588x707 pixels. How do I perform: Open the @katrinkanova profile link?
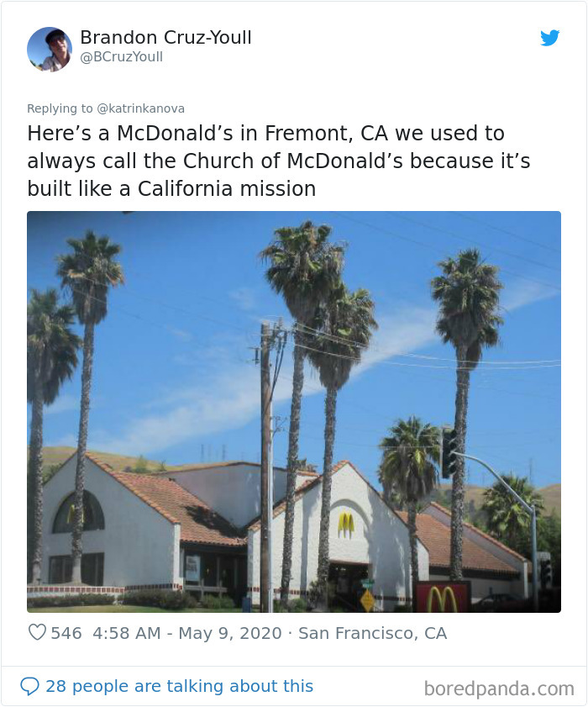[142, 108]
